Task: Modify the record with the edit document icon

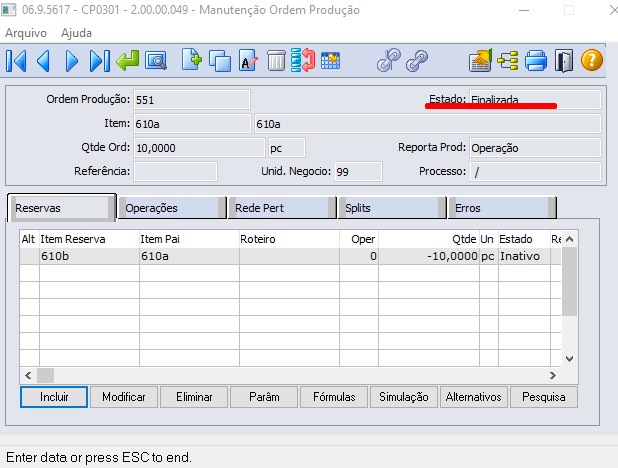Action: coord(248,60)
